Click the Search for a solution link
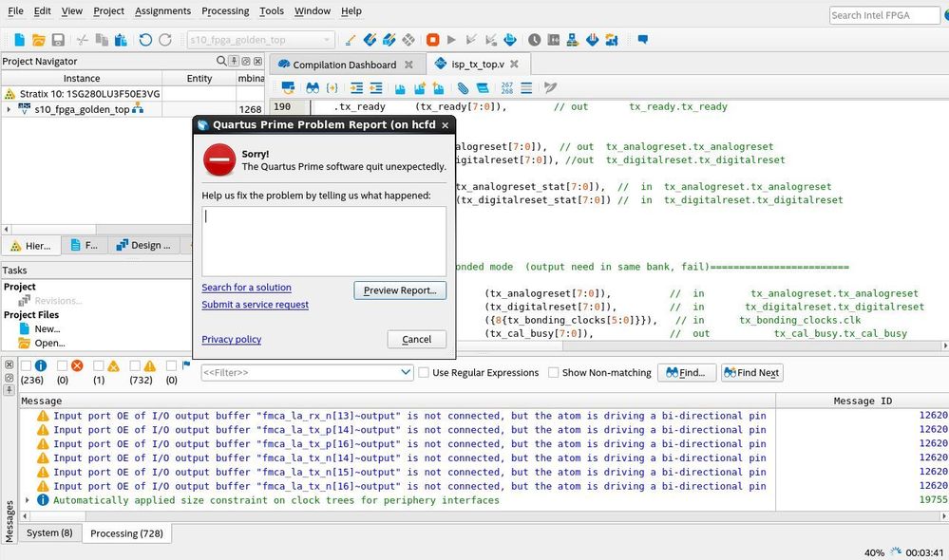This screenshot has height=560, width=949. pos(246,288)
